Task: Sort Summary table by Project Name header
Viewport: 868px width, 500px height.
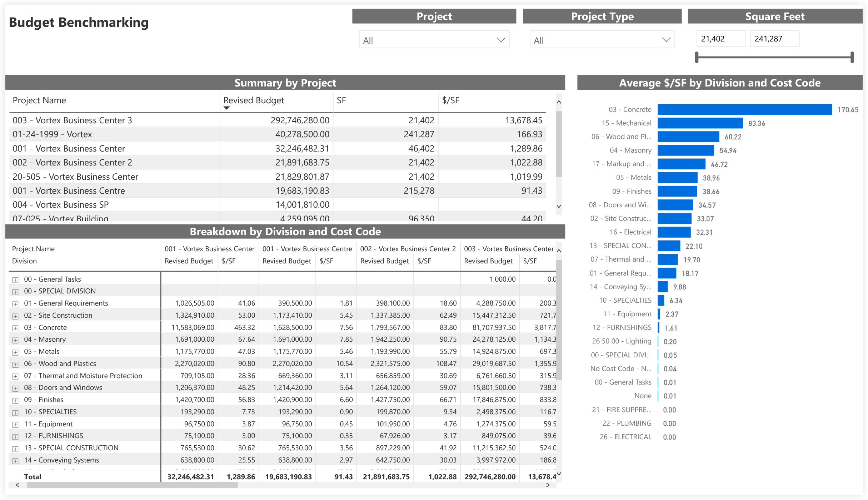Action: click(39, 100)
